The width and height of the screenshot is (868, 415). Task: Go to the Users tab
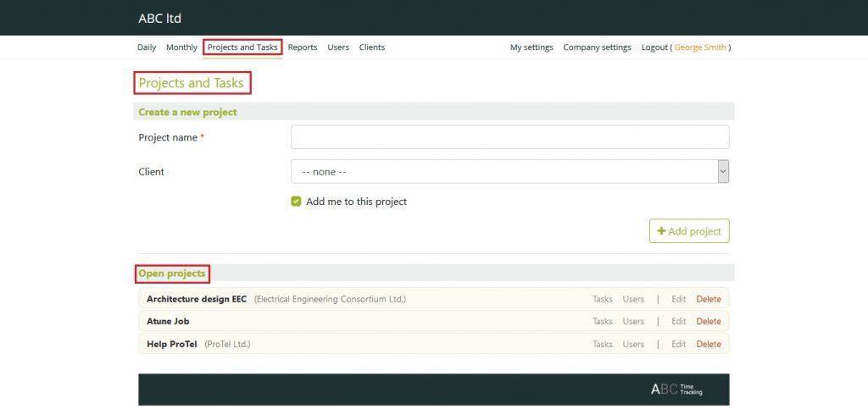[338, 47]
